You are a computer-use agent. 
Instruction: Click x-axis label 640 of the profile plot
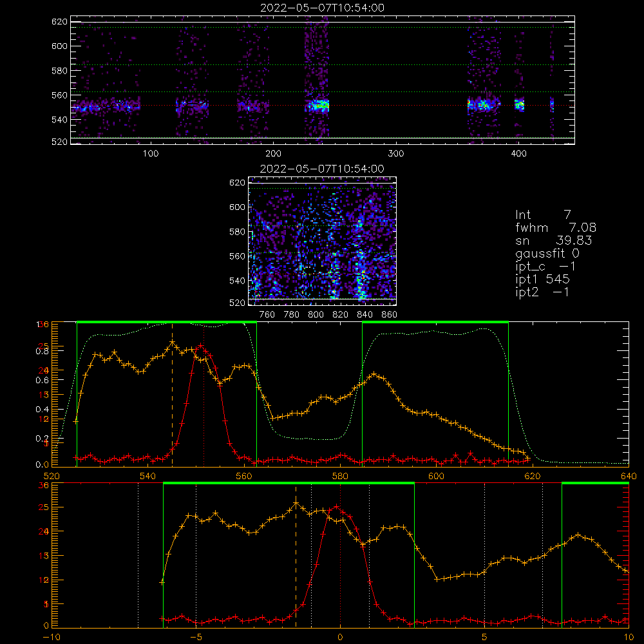coord(629,477)
